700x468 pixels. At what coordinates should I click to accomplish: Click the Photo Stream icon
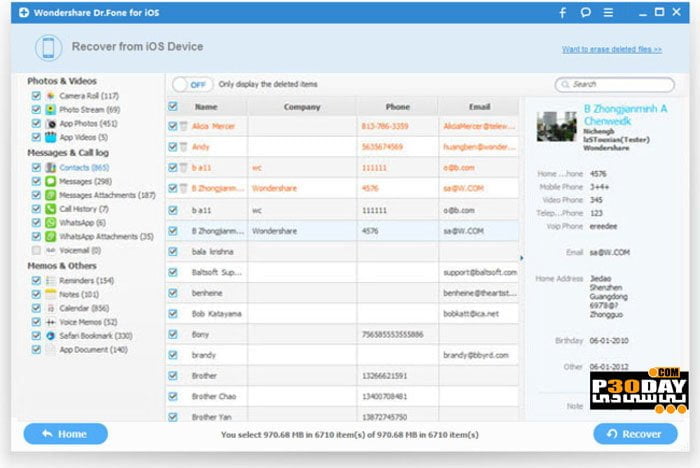[51, 109]
